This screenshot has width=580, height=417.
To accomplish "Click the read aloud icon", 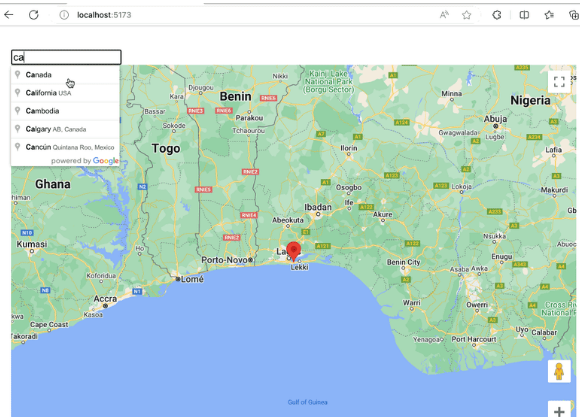I will coord(444,15).
